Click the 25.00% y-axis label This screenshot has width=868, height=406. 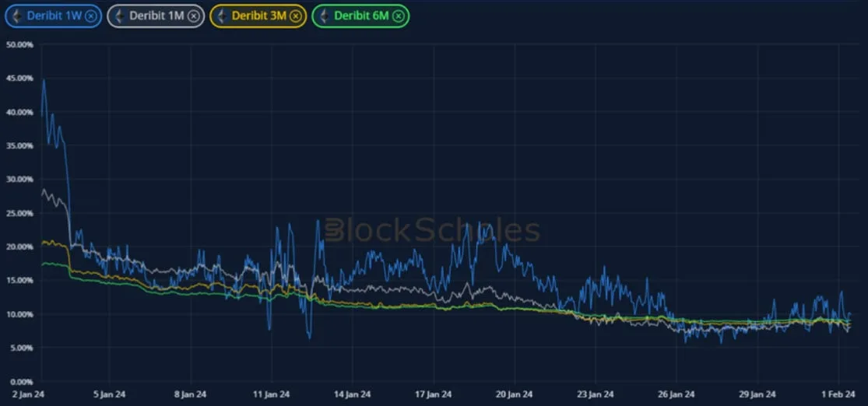(x=19, y=213)
